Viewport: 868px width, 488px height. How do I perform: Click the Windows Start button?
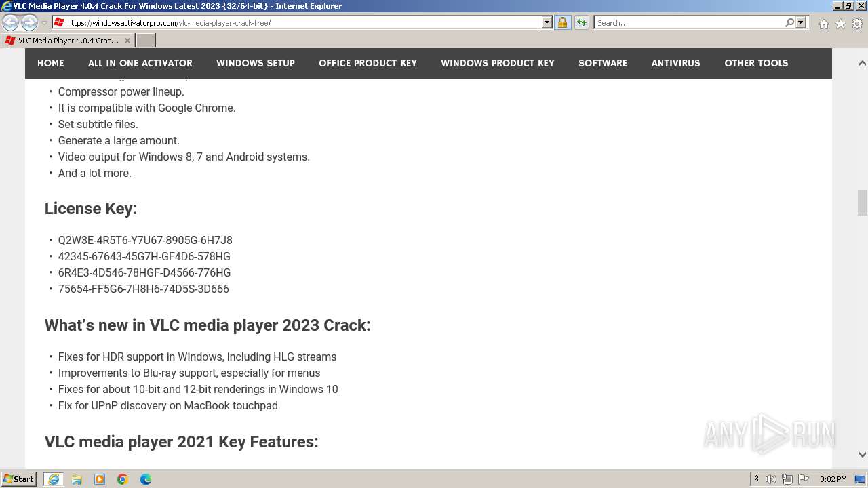[x=19, y=479]
